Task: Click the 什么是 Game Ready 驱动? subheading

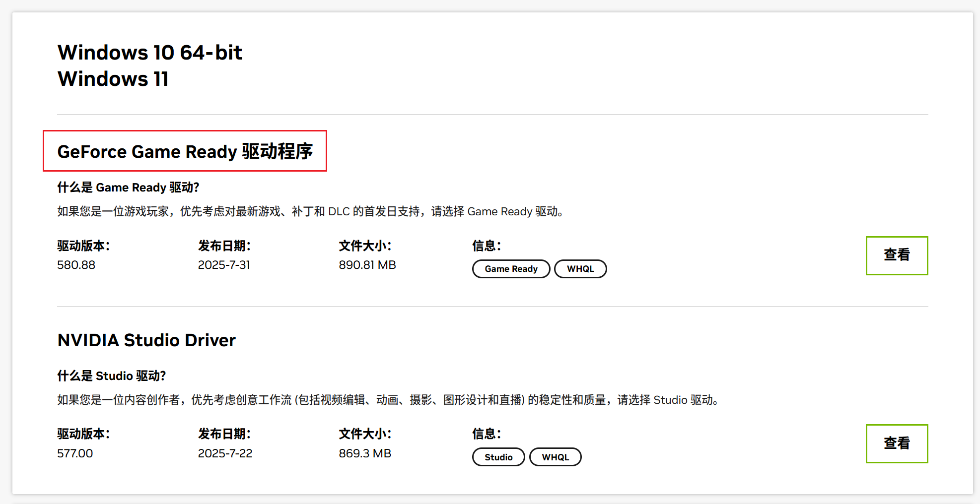Action: click(128, 188)
